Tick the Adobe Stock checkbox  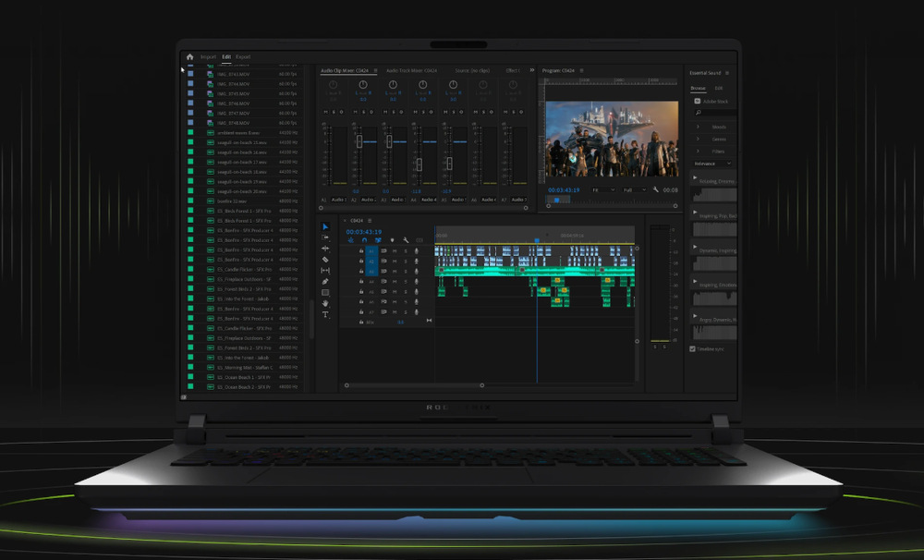tap(697, 101)
